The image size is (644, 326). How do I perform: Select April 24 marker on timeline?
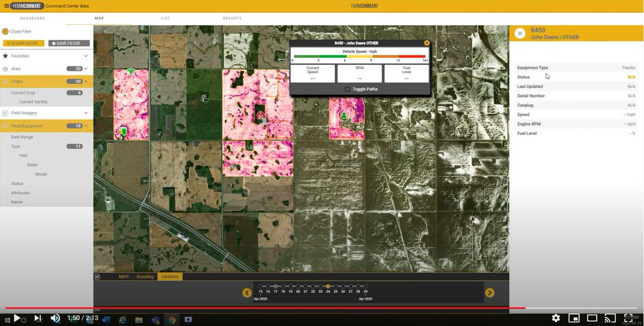point(328,286)
